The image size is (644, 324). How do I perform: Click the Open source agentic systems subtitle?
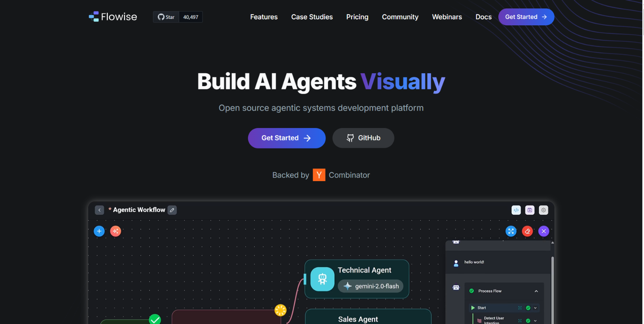pyautogui.click(x=321, y=108)
